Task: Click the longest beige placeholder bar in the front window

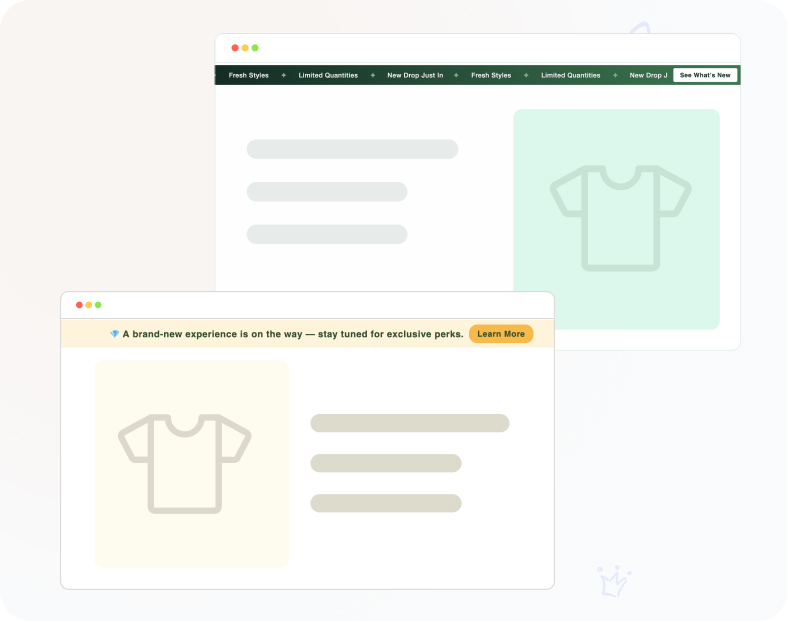Action: point(410,423)
